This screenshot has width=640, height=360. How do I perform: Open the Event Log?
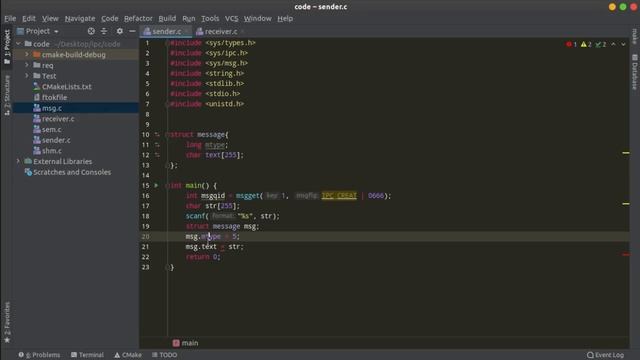click(605, 355)
